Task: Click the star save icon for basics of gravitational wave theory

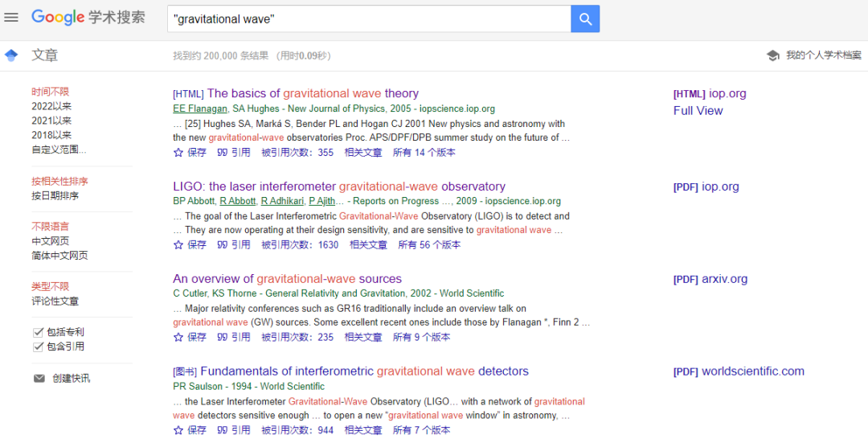Action: (x=178, y=152)
